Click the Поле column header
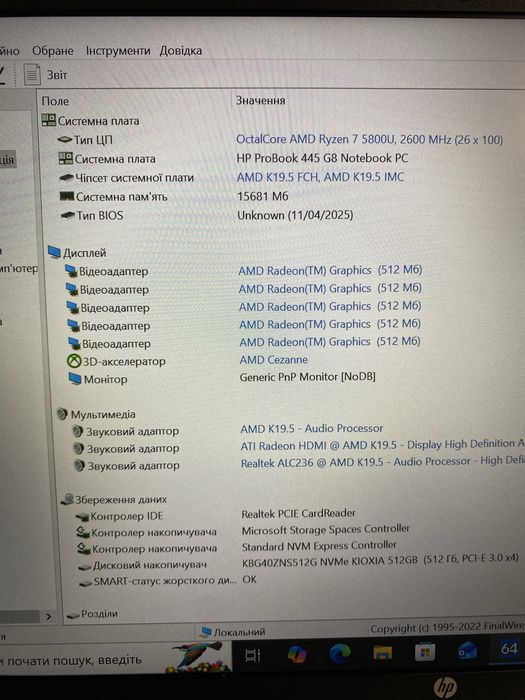525x700 pixels. pyautogui.click(x=55, y=101)
